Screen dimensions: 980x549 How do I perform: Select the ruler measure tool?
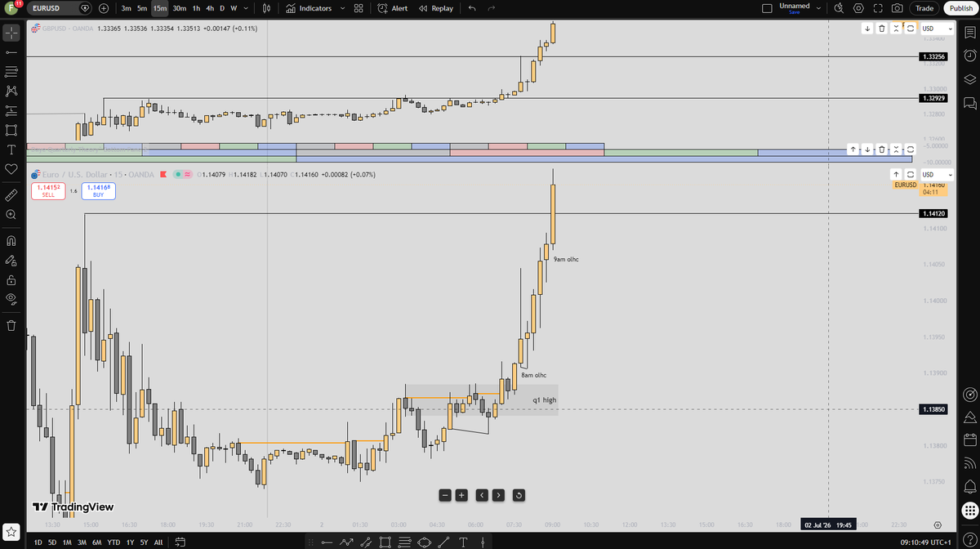(x=11, y=195)
